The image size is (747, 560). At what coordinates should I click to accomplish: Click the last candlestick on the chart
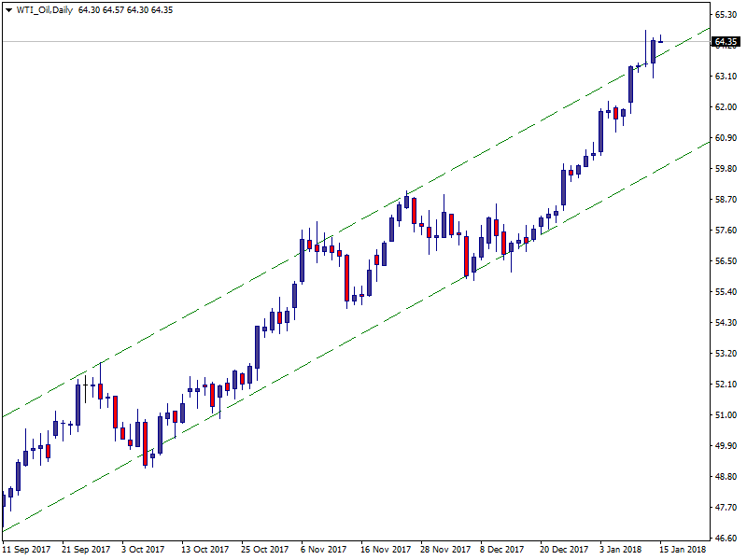pyautogui.click(x=661, y=40)
